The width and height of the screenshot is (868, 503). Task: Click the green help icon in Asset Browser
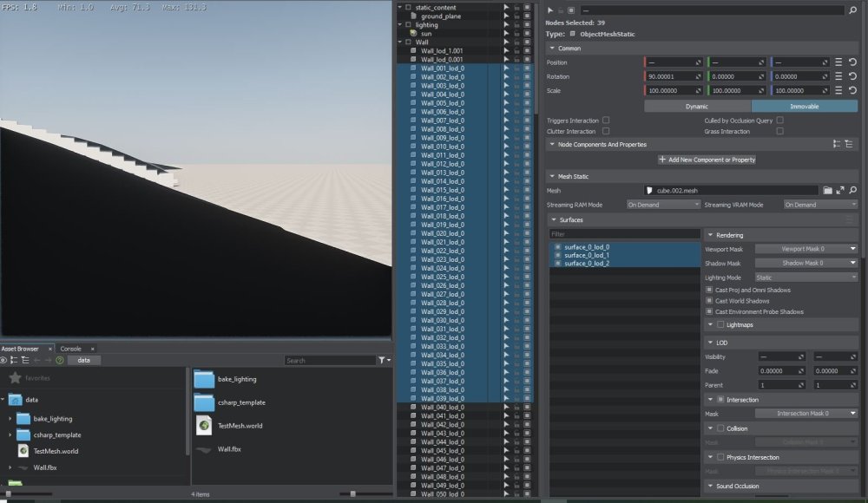tap(60, 360)
